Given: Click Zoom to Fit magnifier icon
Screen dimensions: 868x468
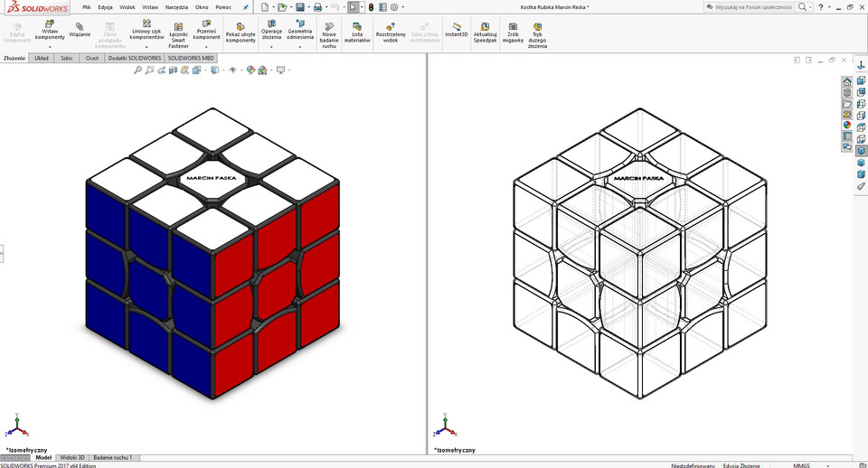Looking at the screenshot, I should tap(137, 70).
